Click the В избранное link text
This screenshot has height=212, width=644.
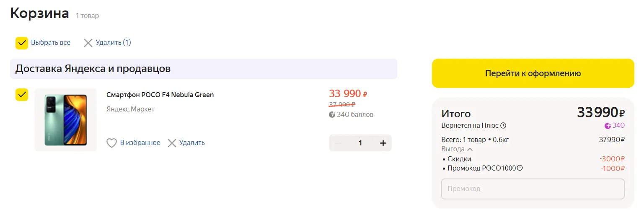tap(140, 143)
